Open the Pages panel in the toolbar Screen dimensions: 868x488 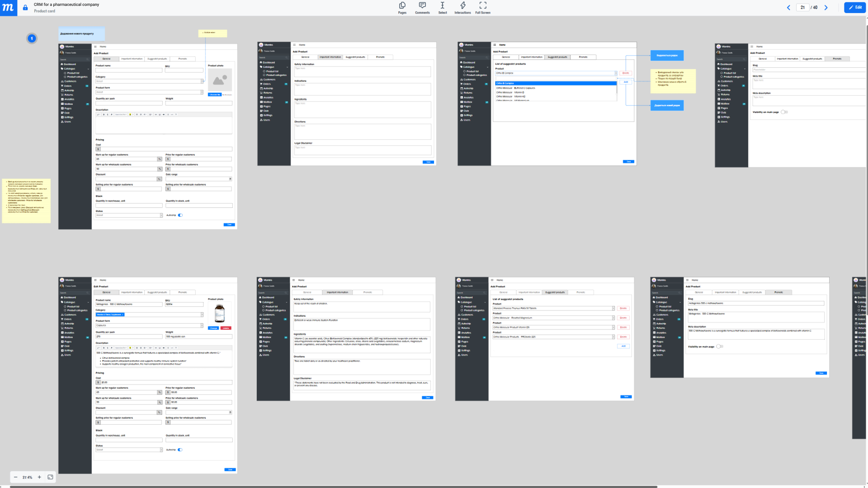(402, 8)
